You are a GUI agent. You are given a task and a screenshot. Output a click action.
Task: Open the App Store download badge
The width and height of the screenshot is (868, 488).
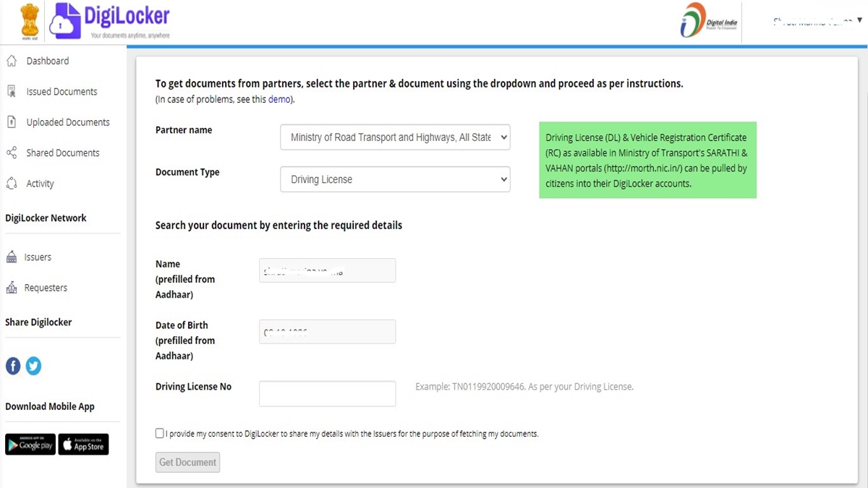tap(83, 445)
